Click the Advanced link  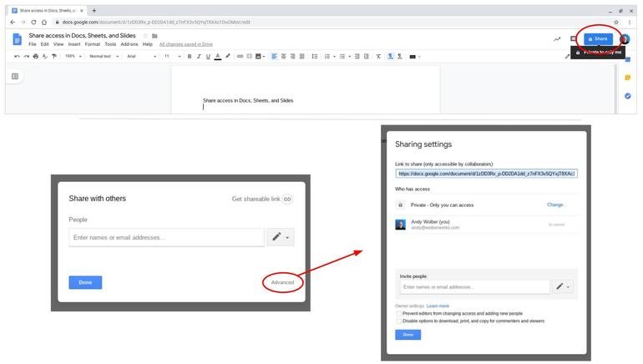(282, 282)
